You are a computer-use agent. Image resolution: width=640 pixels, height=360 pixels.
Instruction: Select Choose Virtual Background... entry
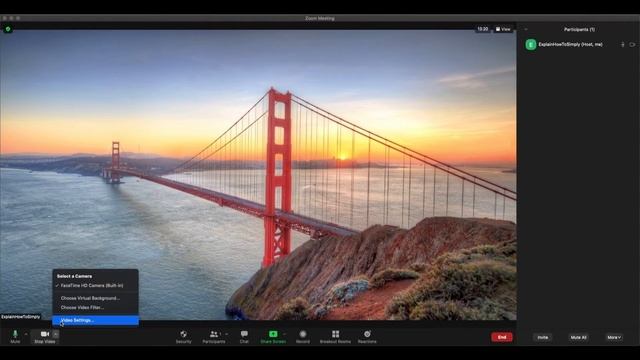pyautogui.click(x=96, y=298)
